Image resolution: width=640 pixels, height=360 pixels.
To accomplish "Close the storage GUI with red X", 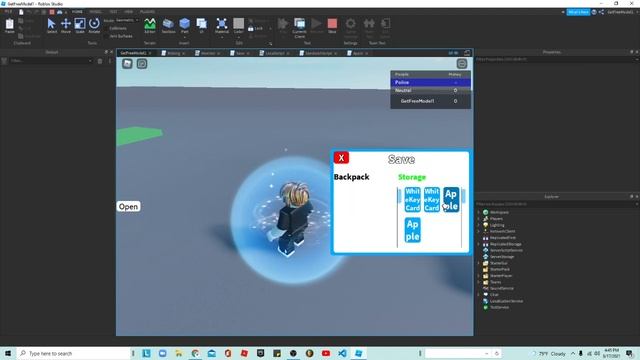I will coord(341,158).
